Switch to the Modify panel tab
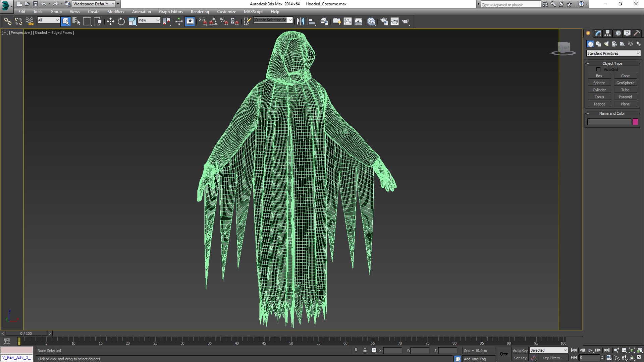 pyautogui.click(x=598, y=33)
